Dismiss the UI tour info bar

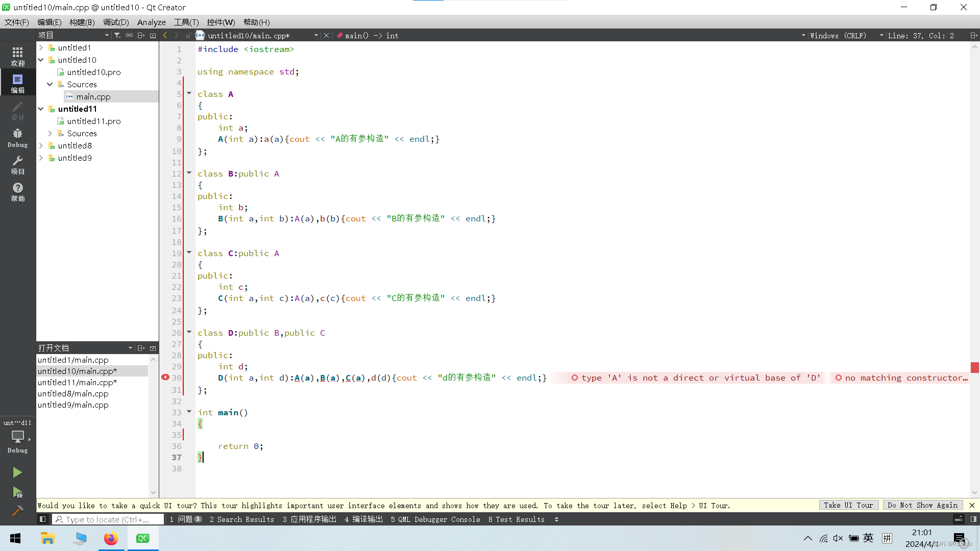coord(972,505)
